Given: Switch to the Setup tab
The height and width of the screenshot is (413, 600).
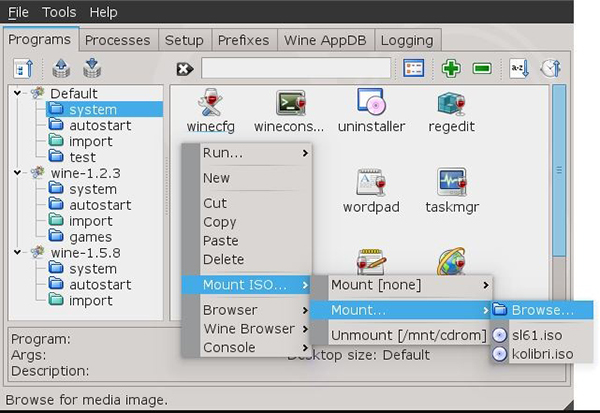Looking at the screenshot, I should 184,40.
